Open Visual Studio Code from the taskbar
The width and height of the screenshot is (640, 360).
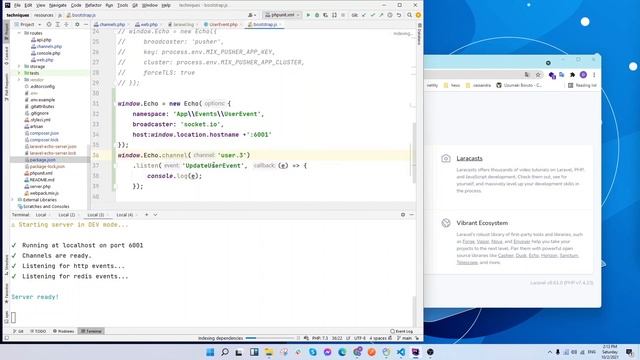point(401,352)
